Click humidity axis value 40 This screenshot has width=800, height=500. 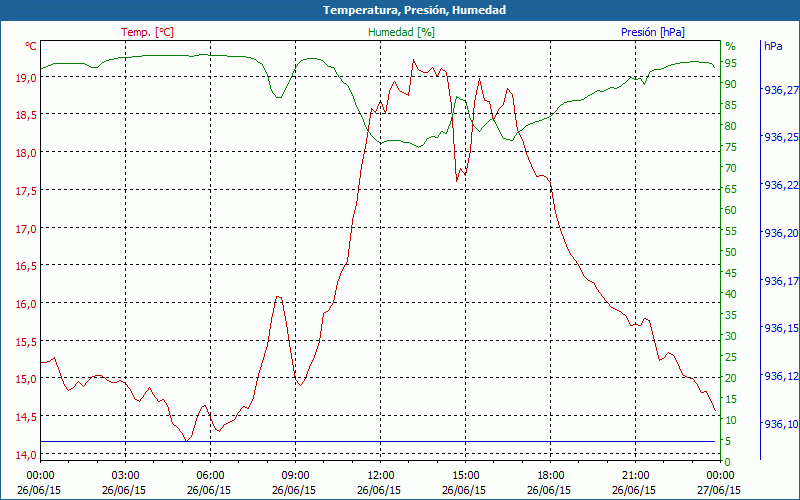731,294
